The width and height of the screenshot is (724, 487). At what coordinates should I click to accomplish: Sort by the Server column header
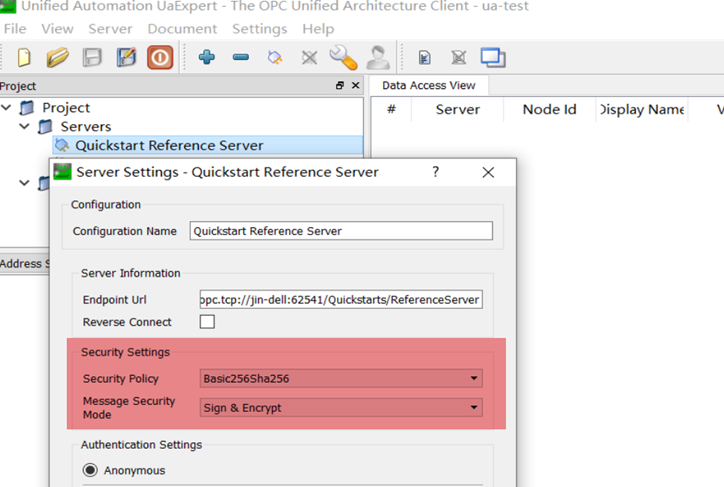pyautogui.click(x=458, y=109)
